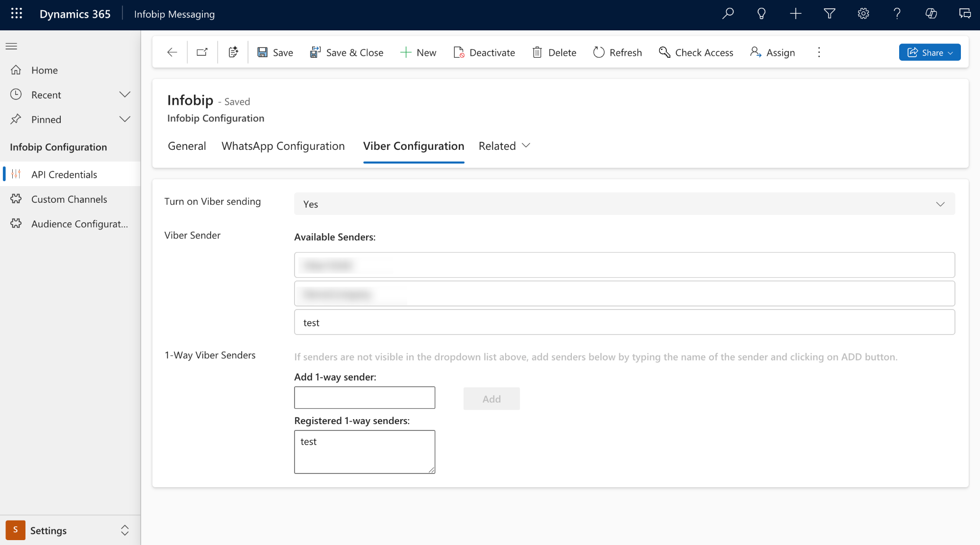Screen dimensions: 980x545
Task: Open the Copilot icon in header
Action: (931, 14)
